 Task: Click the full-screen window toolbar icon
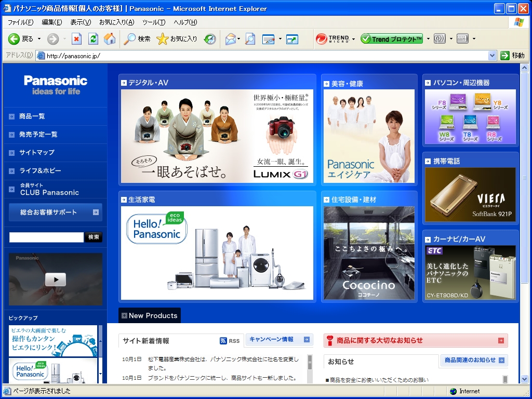coord(292,39)
